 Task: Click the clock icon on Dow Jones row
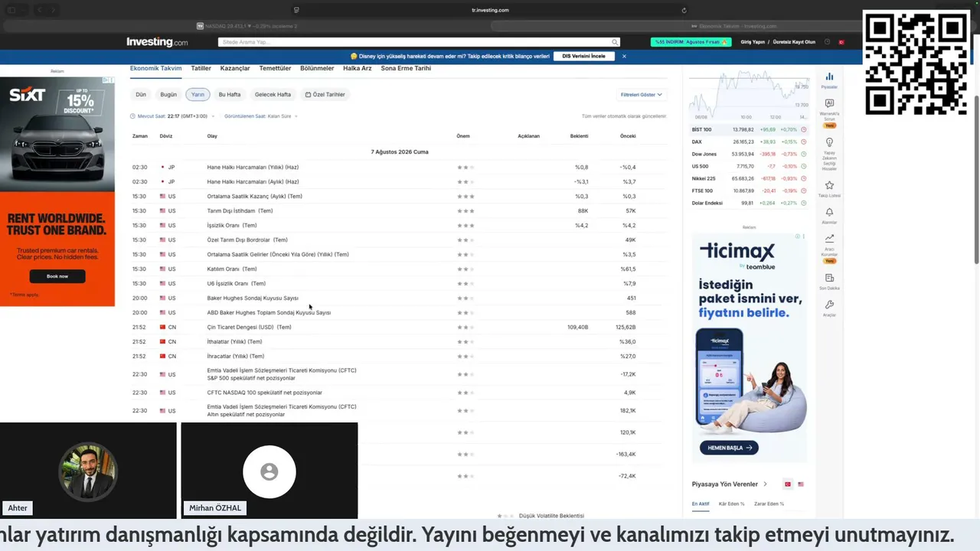tap(803, 154)
